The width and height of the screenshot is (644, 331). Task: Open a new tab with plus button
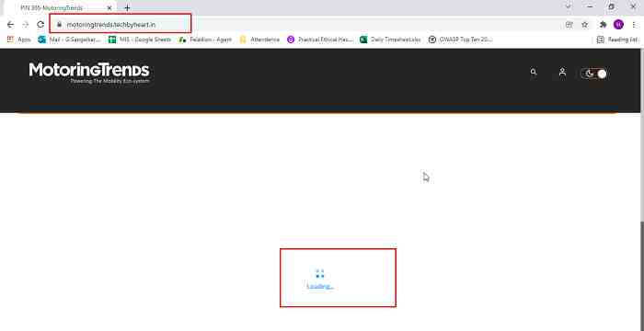click(127, 7)
